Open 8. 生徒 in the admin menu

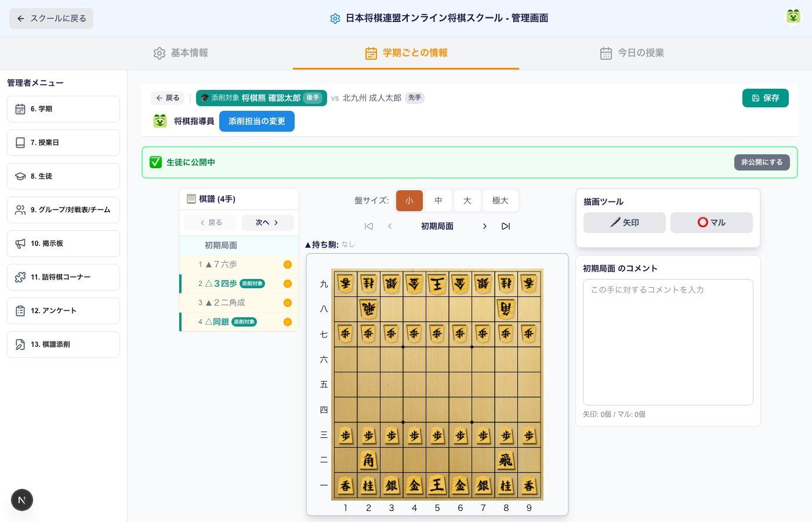click(63, 176)
